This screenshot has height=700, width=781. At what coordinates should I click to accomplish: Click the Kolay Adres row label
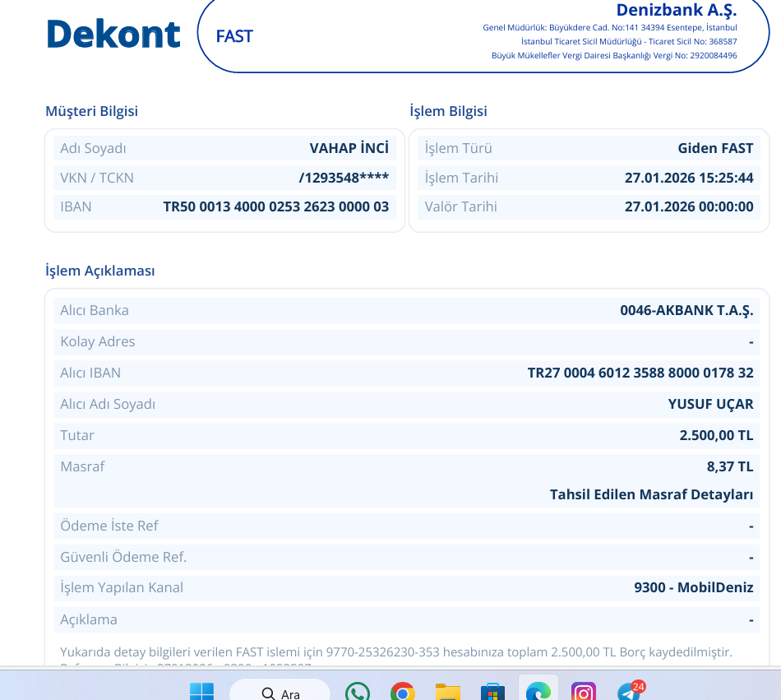pyautogui.click(x=98, y=342)
